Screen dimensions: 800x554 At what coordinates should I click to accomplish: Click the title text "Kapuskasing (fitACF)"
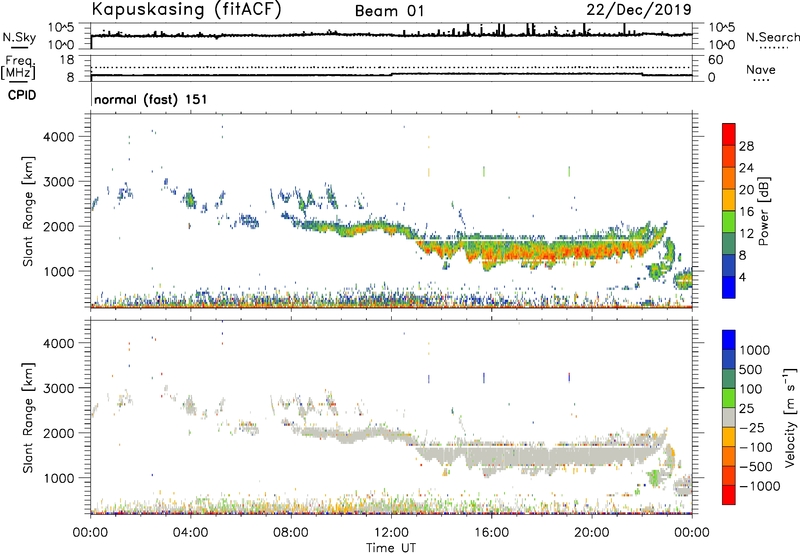point(186,9)
